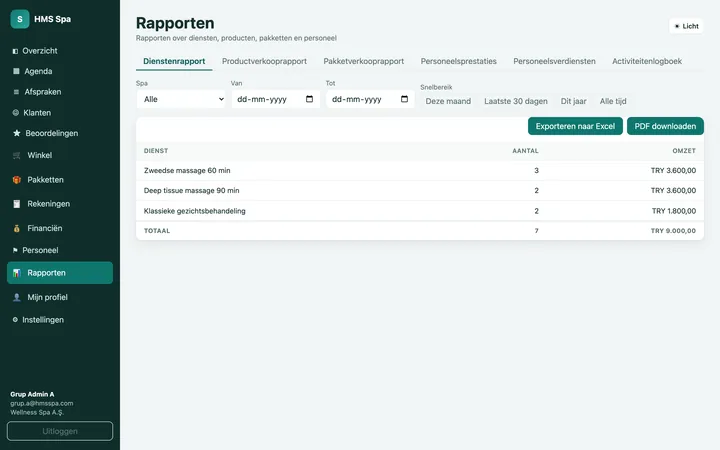The height and width of the screenshot is (450, 720).
Task: Click the Rekeningen receipt icon
Action: pos(17,204)
